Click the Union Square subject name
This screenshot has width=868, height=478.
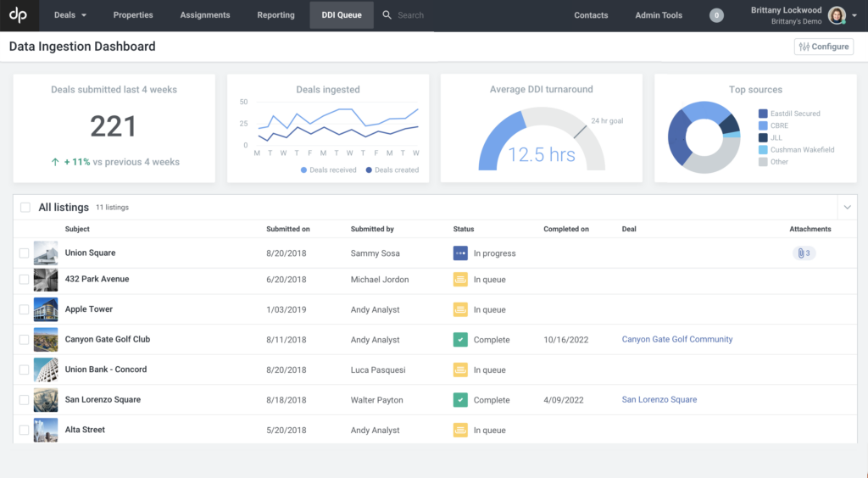[90, 253]
